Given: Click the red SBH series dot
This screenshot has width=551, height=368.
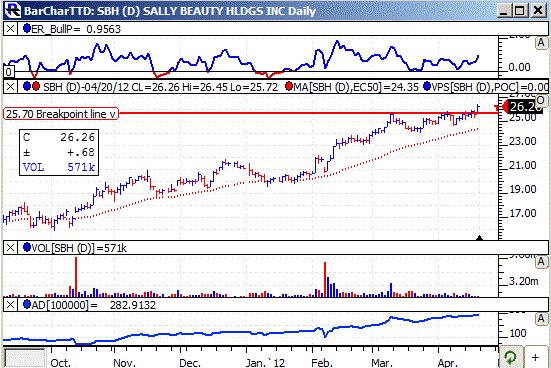Looking at the screenshot, I should (x=35, y=86).
